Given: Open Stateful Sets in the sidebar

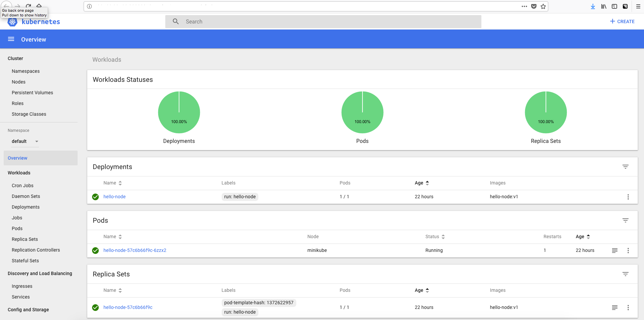Looking at the screenshot, I should point(25,261).
